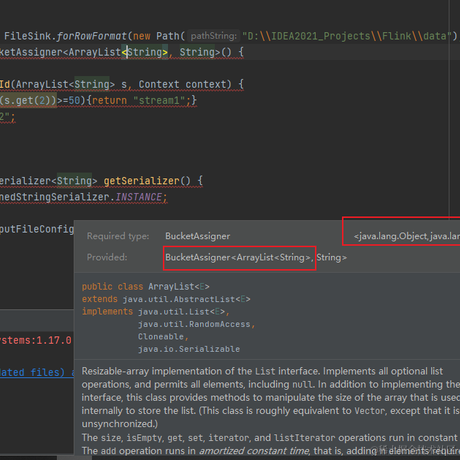Click the INSTANCE constant in code
Image resolution: width=460 pixels, height=460 pixels.
139,197
